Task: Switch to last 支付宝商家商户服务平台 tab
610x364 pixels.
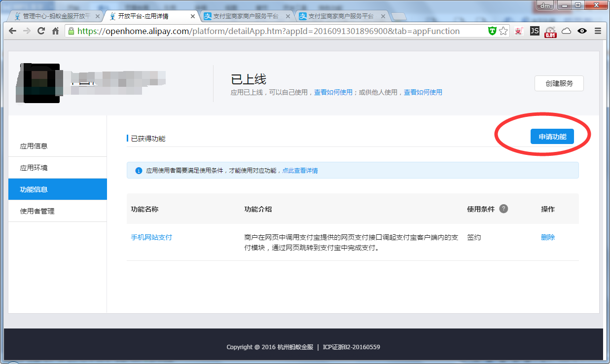Action: tap(342, 16)
